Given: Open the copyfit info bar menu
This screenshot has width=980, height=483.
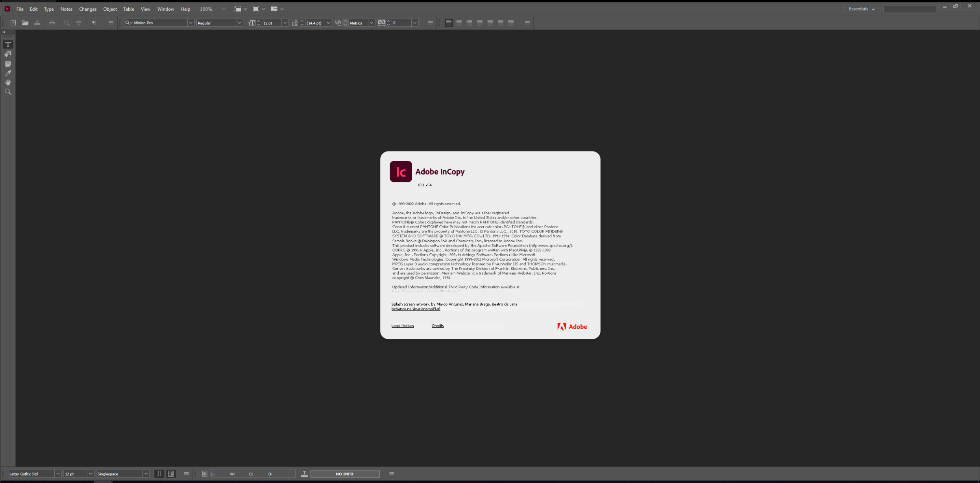Looking at the screenshot, I should click(x=392, y=474).
